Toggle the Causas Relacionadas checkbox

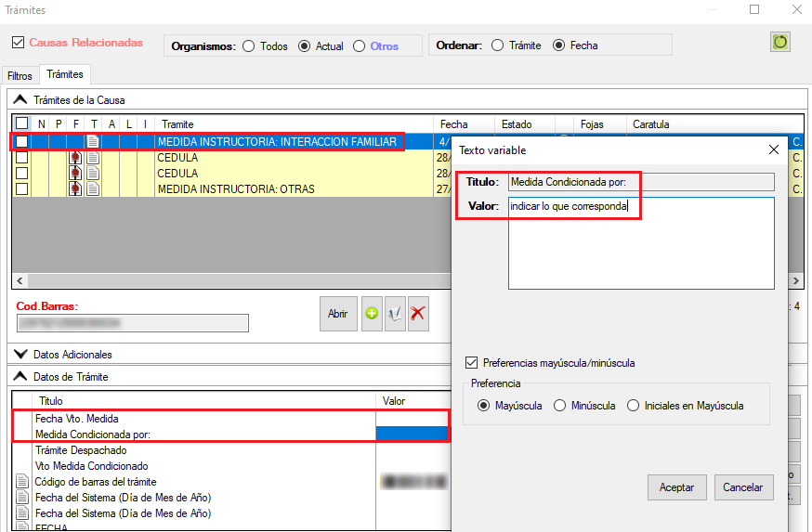click(18, 43)
